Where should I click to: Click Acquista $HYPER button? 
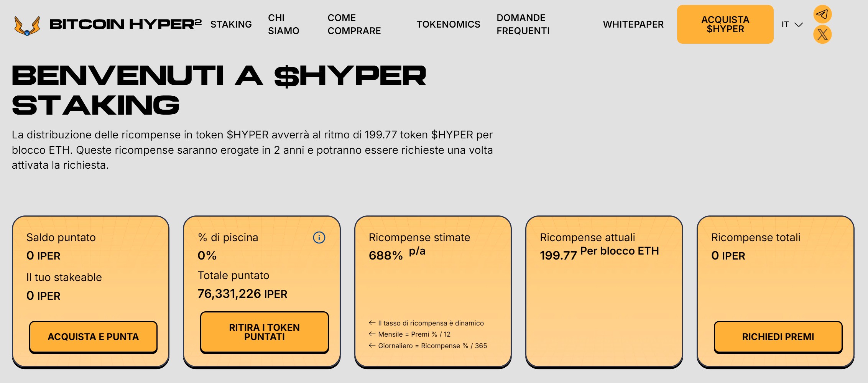click(x=725, y=24)
